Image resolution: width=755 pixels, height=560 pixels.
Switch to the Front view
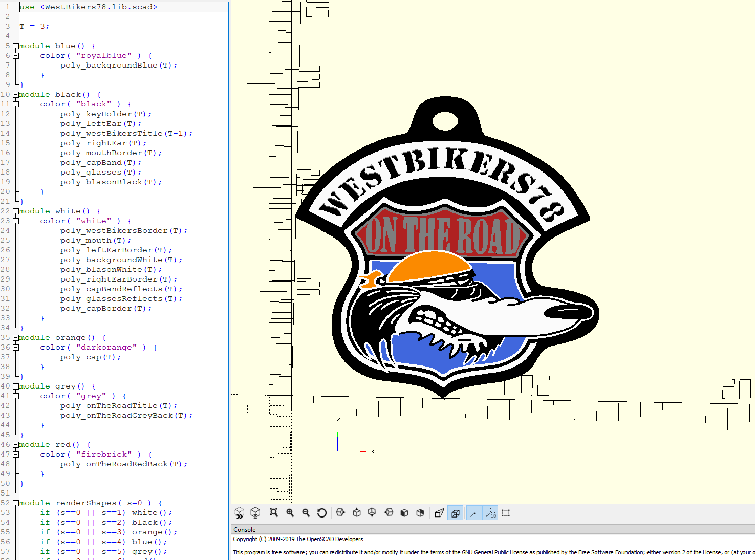pyautogui.click(x=404, y=513)
